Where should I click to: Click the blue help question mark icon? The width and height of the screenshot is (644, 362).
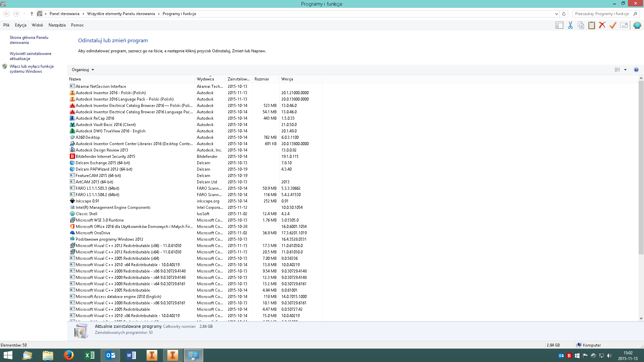(636, 70)
